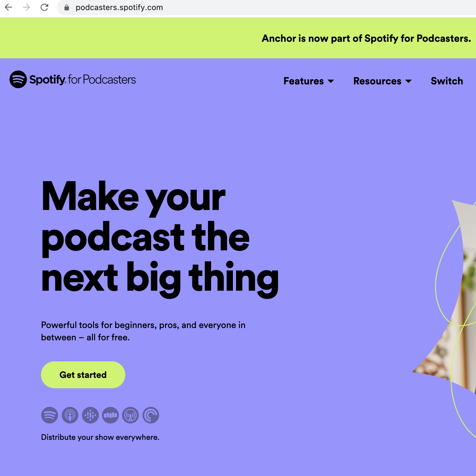476x476 pixels.
Task: Reload the page with refresh icon
Action: (45, 7)
